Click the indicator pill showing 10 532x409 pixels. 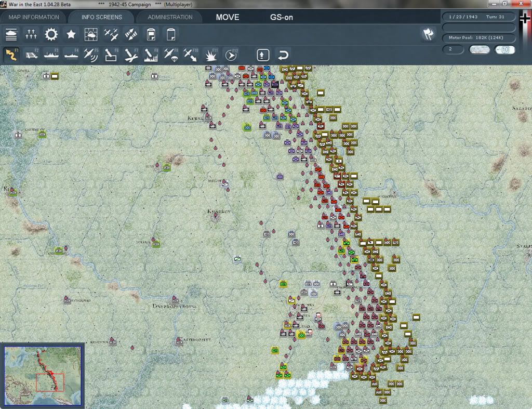click(x=504, y=49)
